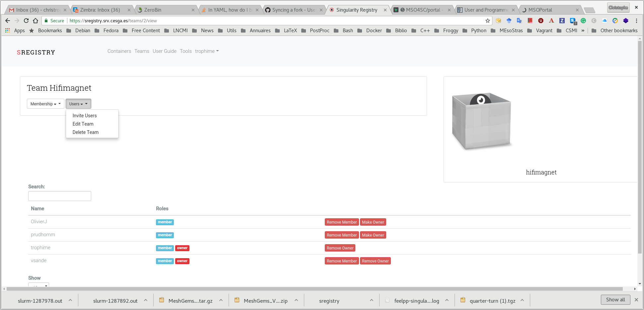644x310 pixels.
Task: Open the Debian bookmarks folder
Action: (78, 31)
